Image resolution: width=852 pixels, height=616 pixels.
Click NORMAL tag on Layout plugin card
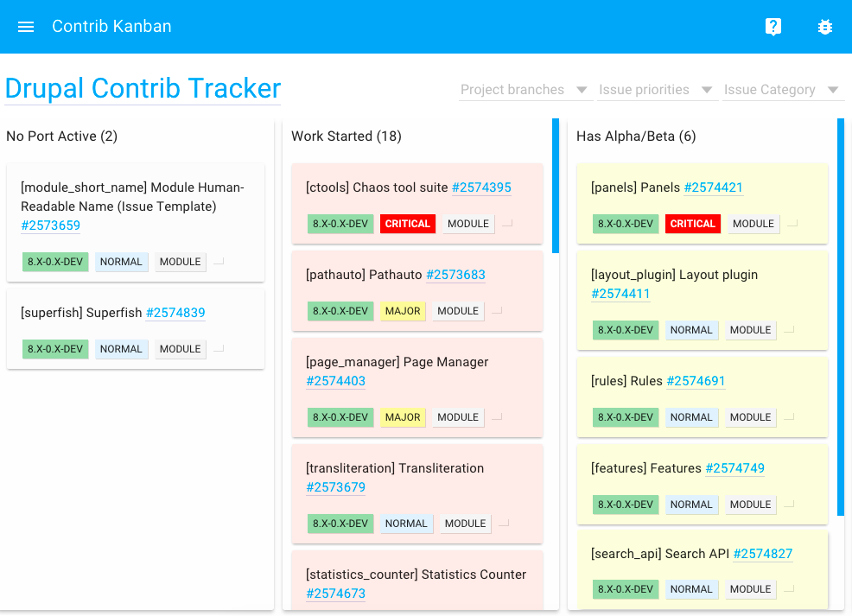(x=691, y=330)
